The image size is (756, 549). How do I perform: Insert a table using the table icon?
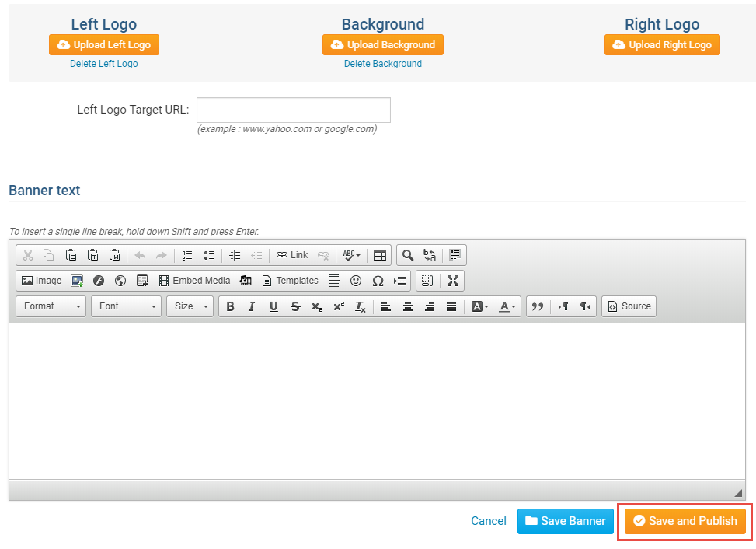click(x=380, y=255)
